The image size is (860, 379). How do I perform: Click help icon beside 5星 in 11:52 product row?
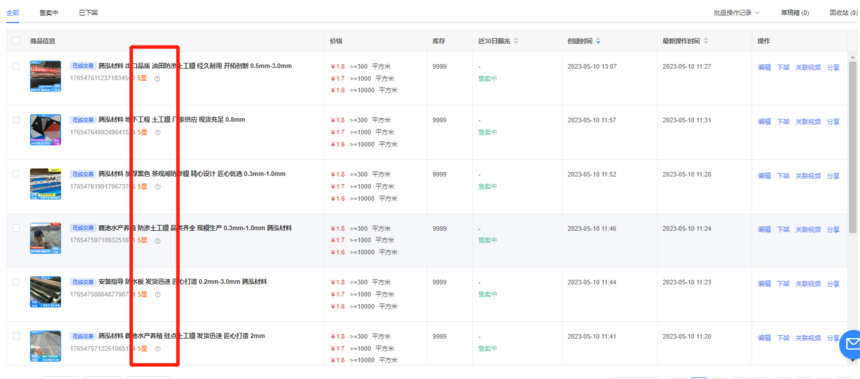pos(157,186)
